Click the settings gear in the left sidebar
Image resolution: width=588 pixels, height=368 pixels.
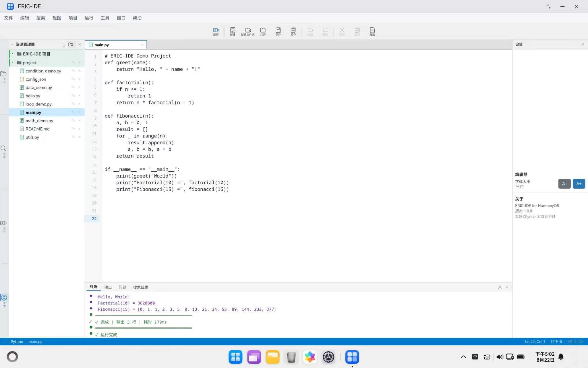[4, 298]
